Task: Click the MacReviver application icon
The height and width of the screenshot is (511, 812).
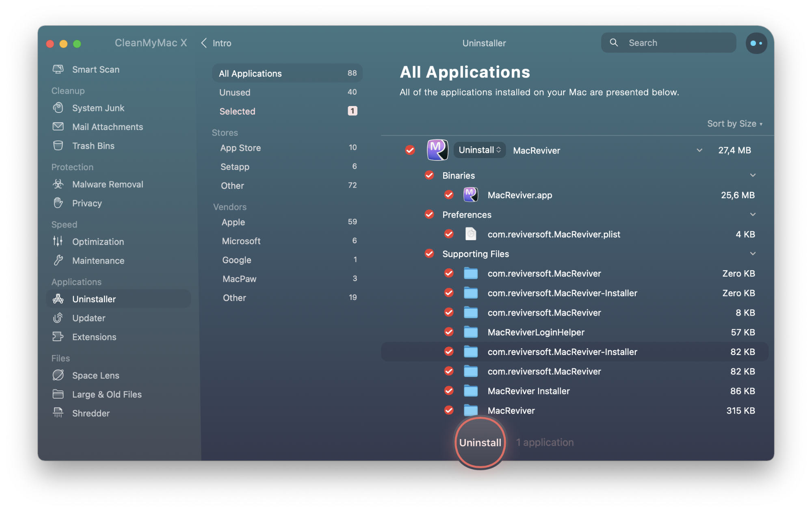Action: pos(437,150)
